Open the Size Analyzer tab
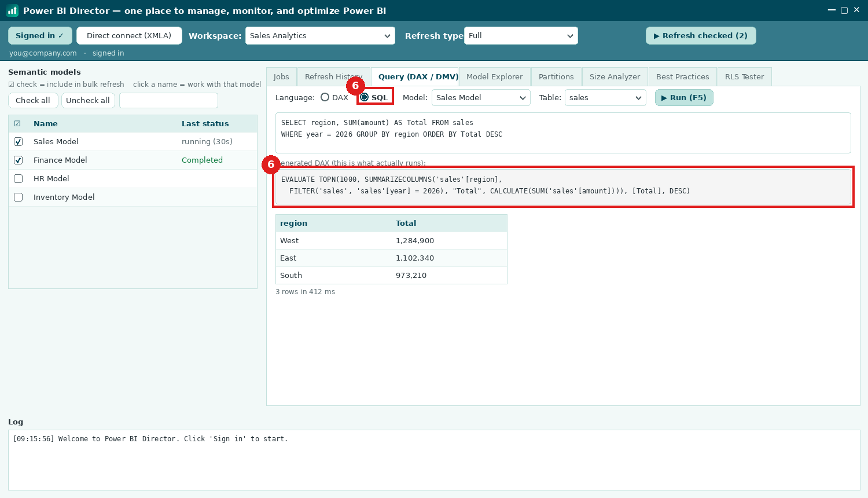The width and height of the screenshot is (868, 498). point(615,76)
